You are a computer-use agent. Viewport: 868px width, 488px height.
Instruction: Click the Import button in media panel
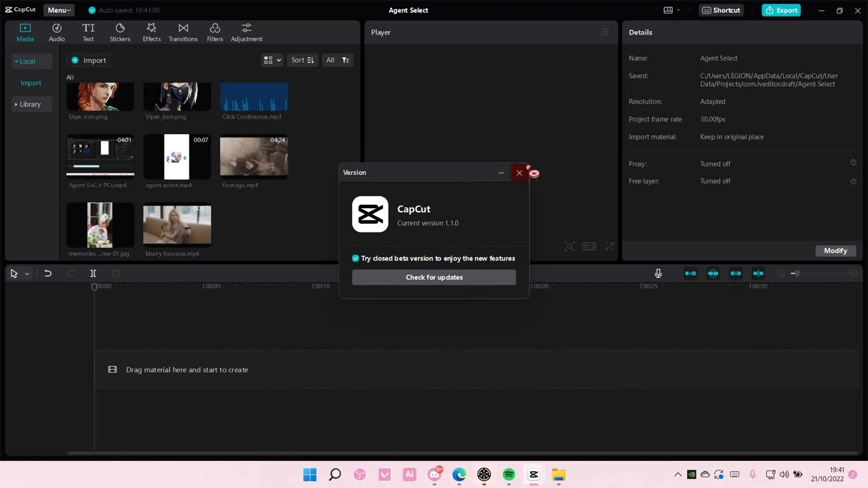89,60
